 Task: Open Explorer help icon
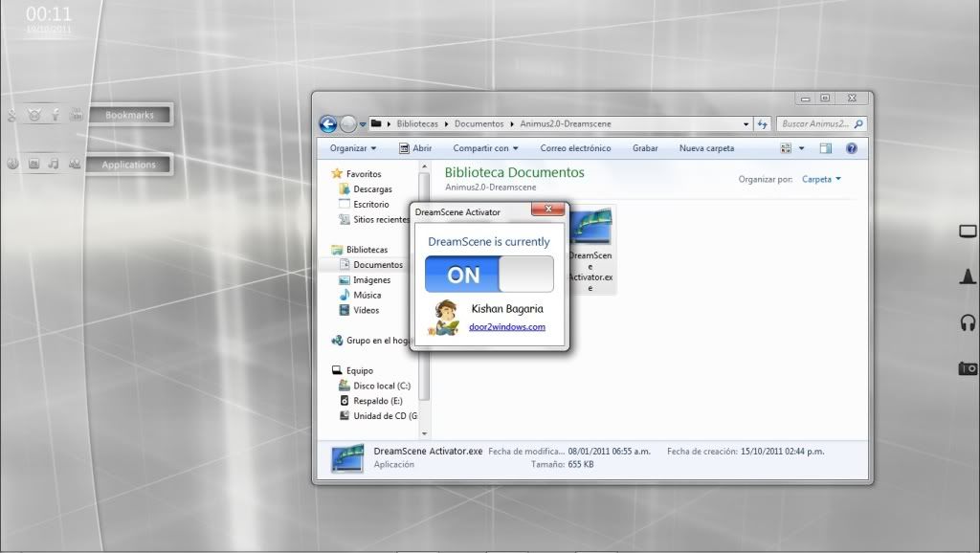pos(851,148)
